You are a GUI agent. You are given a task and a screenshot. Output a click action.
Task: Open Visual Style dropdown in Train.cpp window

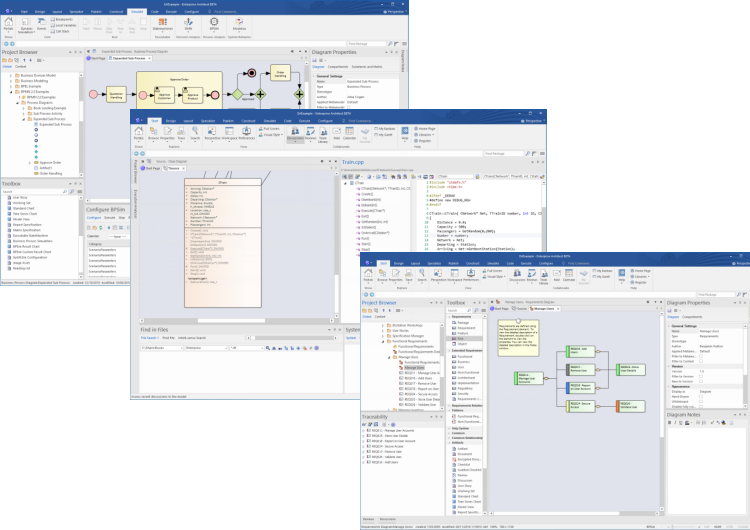tap(271, 135)
